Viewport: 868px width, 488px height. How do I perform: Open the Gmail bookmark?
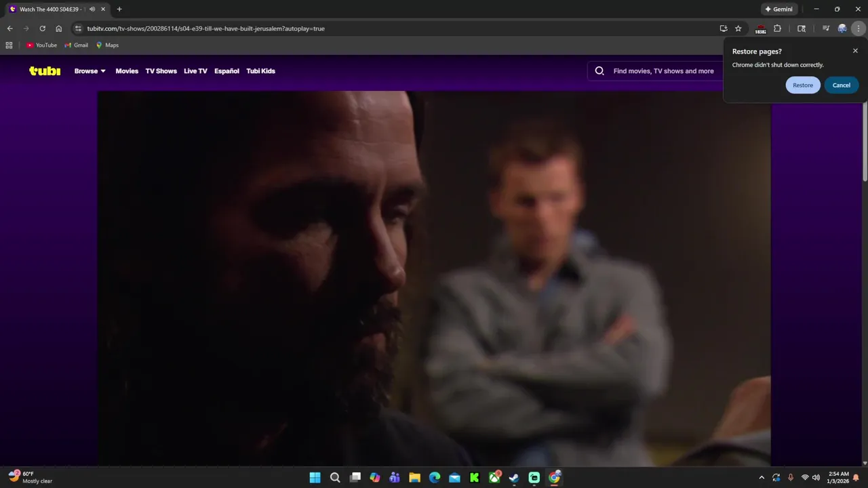[x=76, y=45]
